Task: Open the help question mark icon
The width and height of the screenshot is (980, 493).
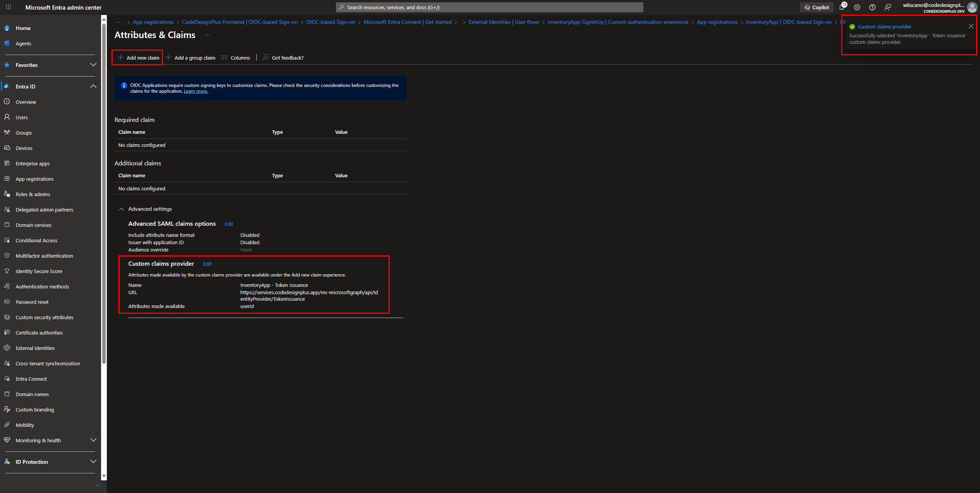Action: pyautogui.click(x=872, y=7)
